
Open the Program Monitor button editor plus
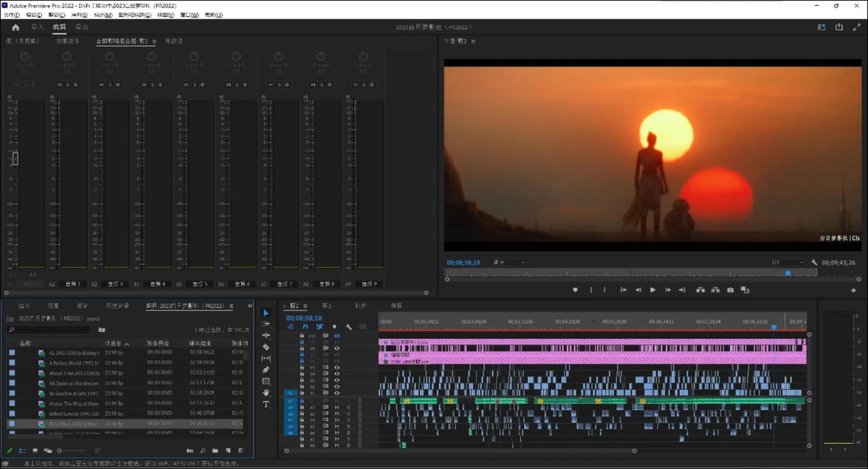(x=853, y=290)
